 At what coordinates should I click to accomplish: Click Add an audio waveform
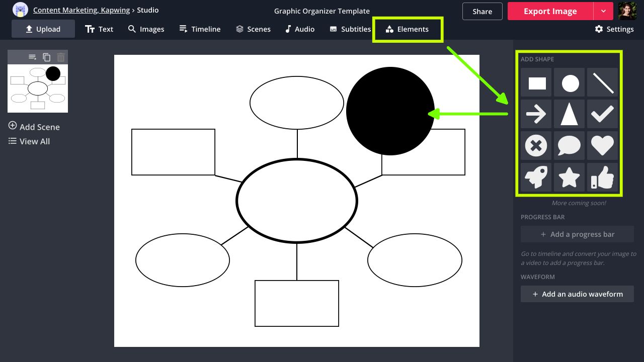pos(577,294)
